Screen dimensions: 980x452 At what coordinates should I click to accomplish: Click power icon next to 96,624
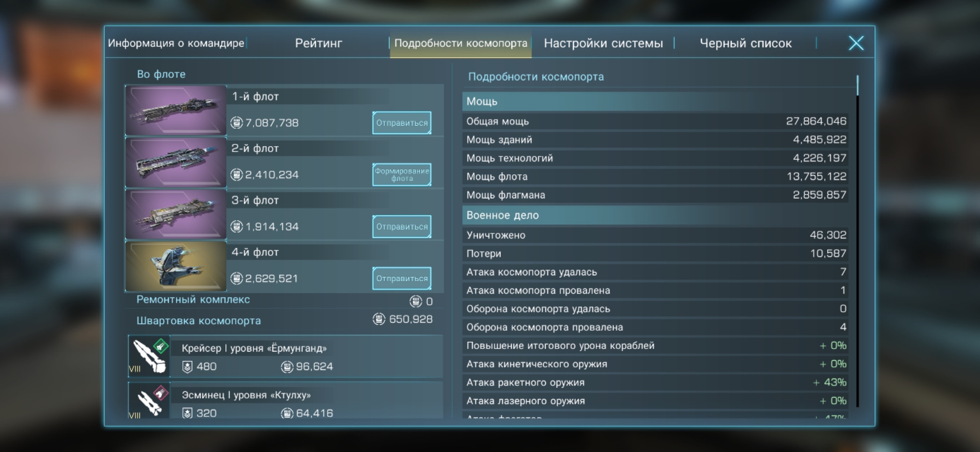pos(287,367)
